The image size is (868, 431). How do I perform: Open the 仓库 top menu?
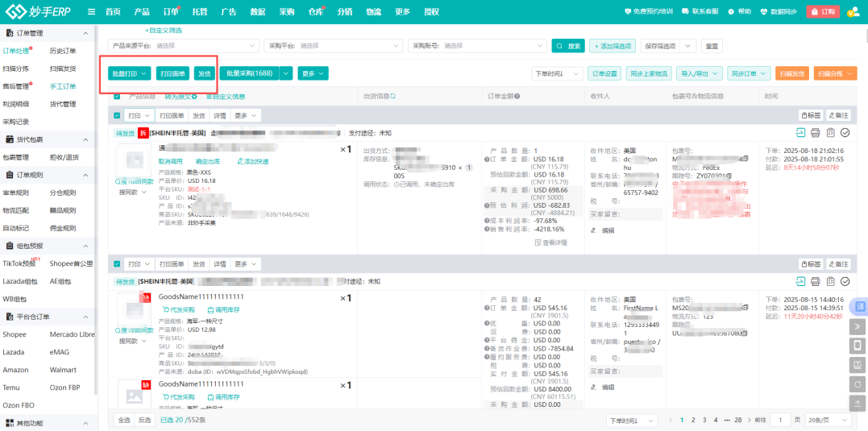[x=315, y=12]
